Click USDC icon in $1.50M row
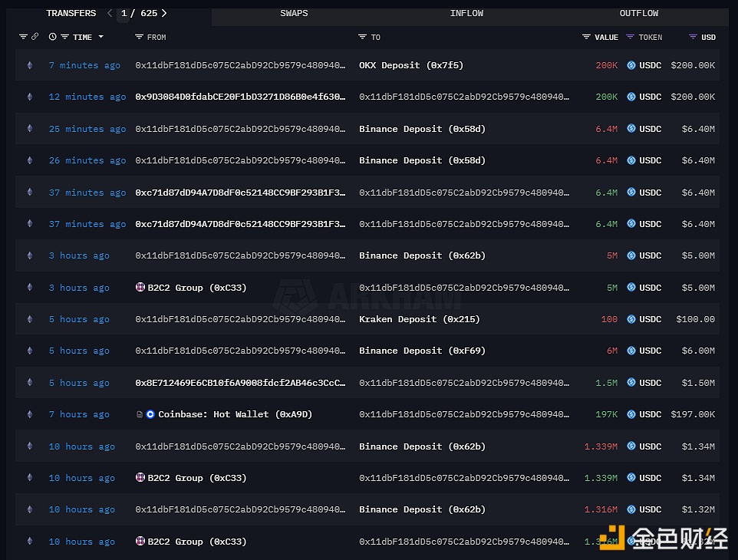Image resolution: width=738 pixels, height=560 pixels. coord(631,382)
